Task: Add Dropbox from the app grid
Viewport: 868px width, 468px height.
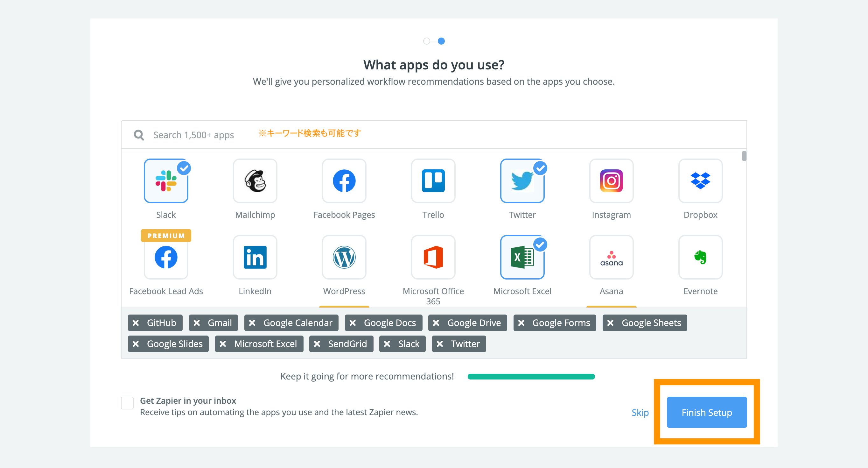Action: pos(700,181)
